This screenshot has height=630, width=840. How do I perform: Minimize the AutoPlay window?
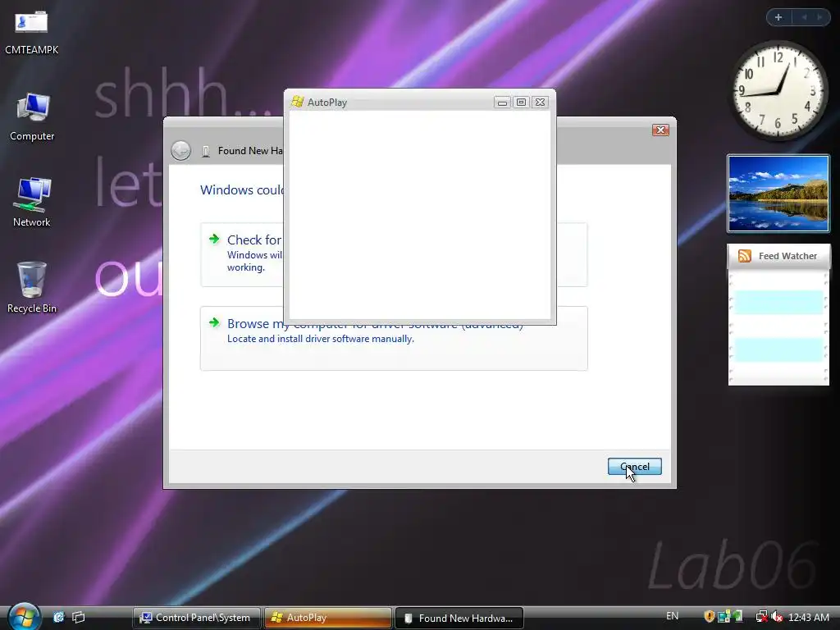click(502, 103)
